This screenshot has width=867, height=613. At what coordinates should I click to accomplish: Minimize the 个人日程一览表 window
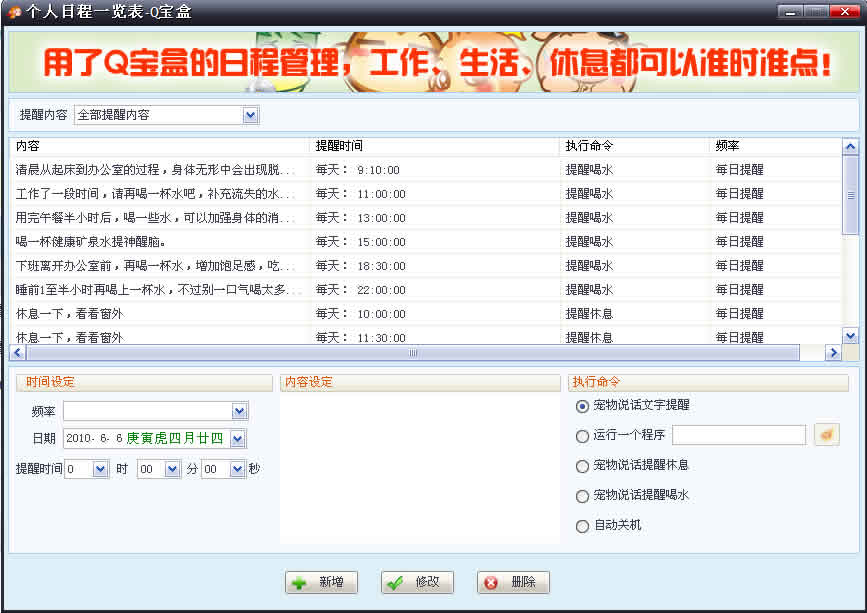pos(790,12)
